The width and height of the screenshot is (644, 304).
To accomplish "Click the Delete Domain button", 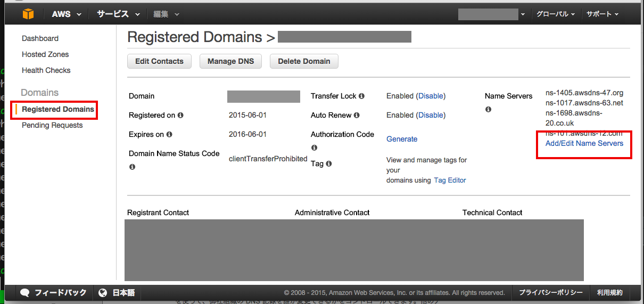I will pyautogui.click(x=304, y=61).
